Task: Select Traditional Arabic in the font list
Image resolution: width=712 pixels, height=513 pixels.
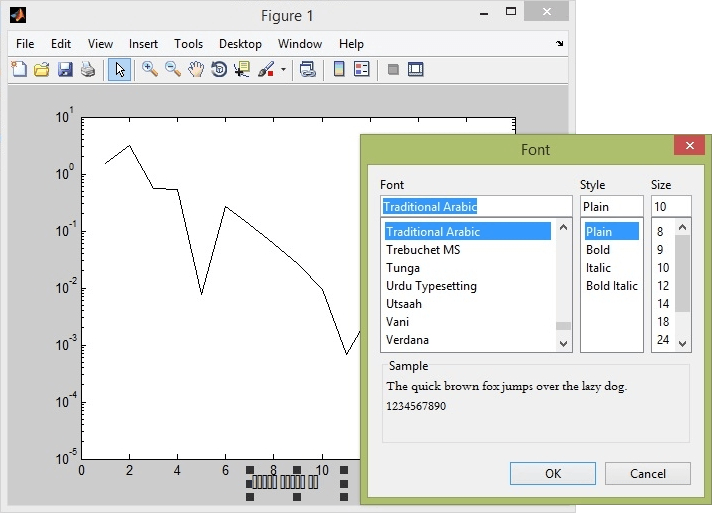Action: [468, 232]
